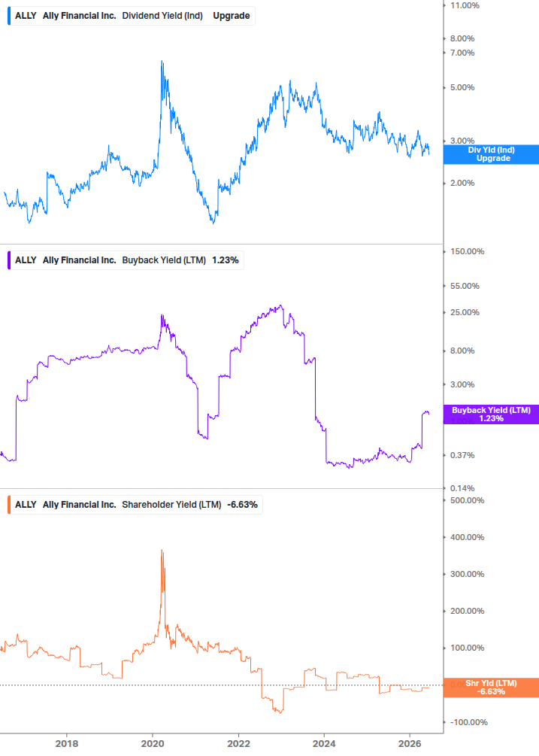Click the 2020 label on time axis
The height and width of the screenshot is (756, 539).
pos(152,743)
